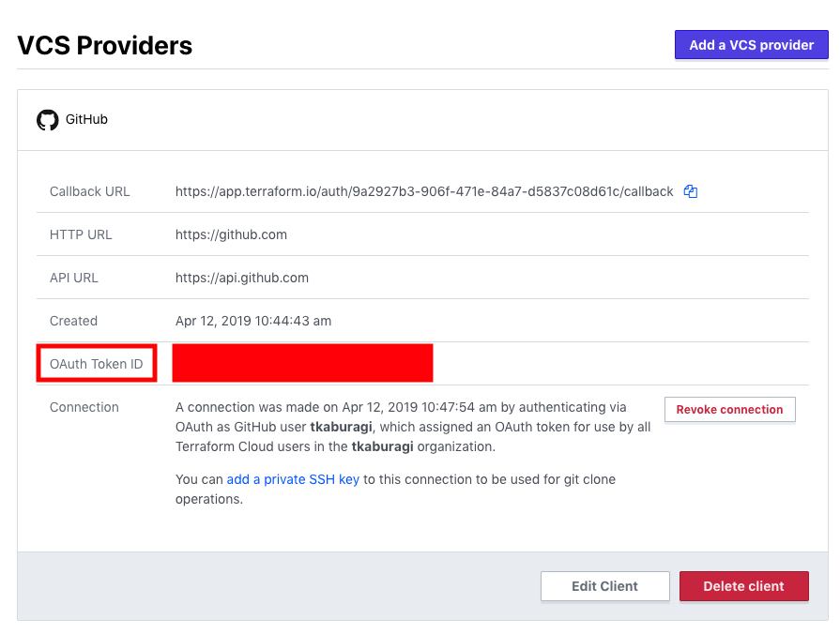Viewport: 840px width, 634px height.
Task: Click the https://github.com HTTP URL value
Action: (x=231, y=234)
